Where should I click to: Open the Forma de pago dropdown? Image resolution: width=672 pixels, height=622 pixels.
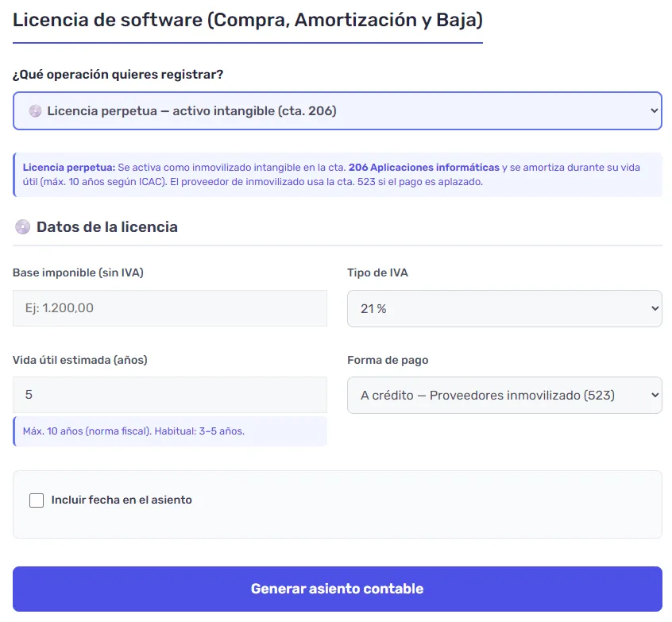(504, 395)
